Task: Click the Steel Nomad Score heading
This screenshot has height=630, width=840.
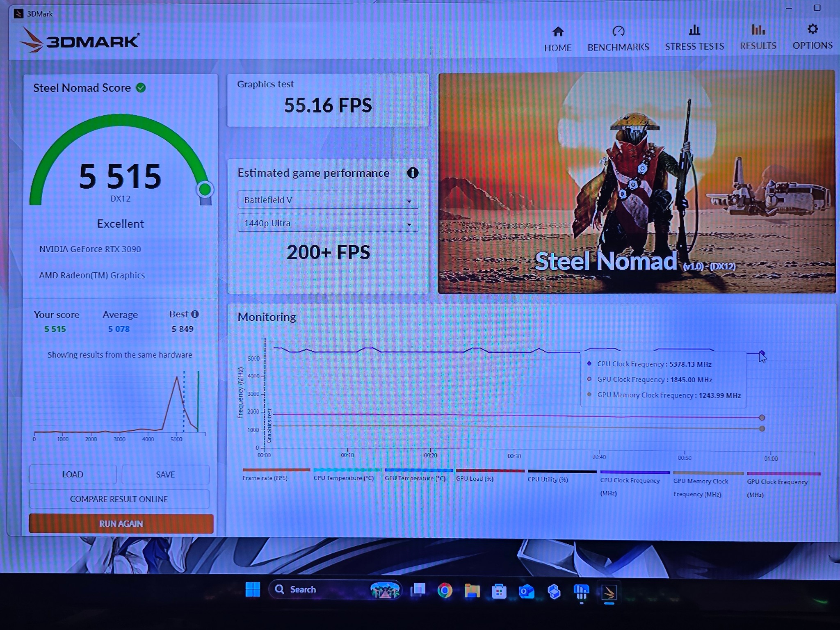Action: [x=82, y=88]
